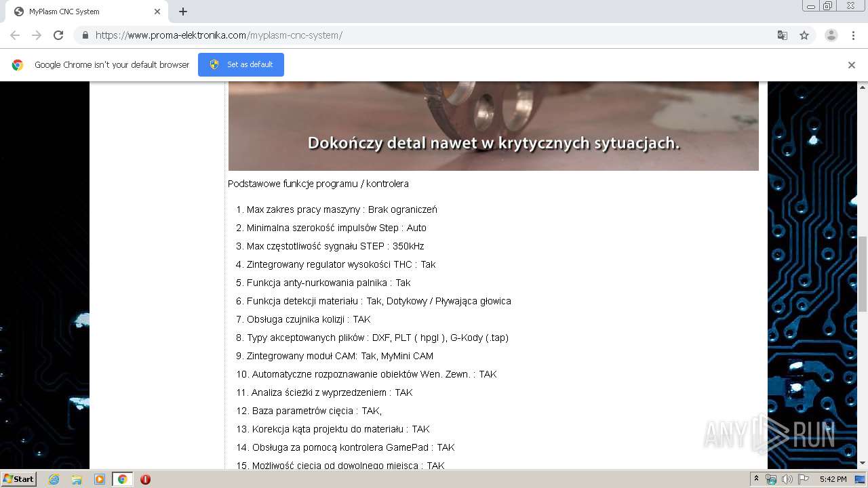Bookmark this page with the star
This screenshot has height=488, width=868.
[804, 35]
